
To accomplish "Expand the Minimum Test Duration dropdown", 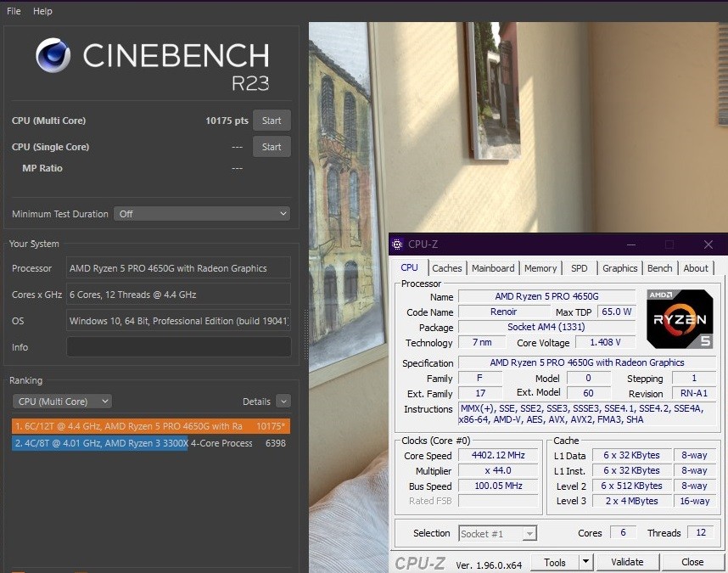I will [x=202, y=214].
